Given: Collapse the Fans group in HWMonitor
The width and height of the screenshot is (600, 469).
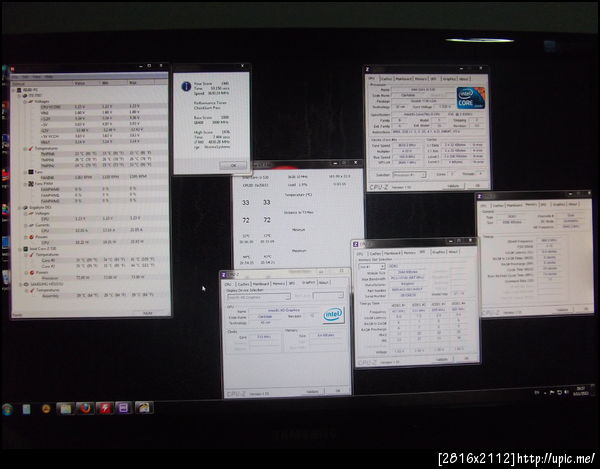Looking at the screenshot, I should click(x=25, y=172).
